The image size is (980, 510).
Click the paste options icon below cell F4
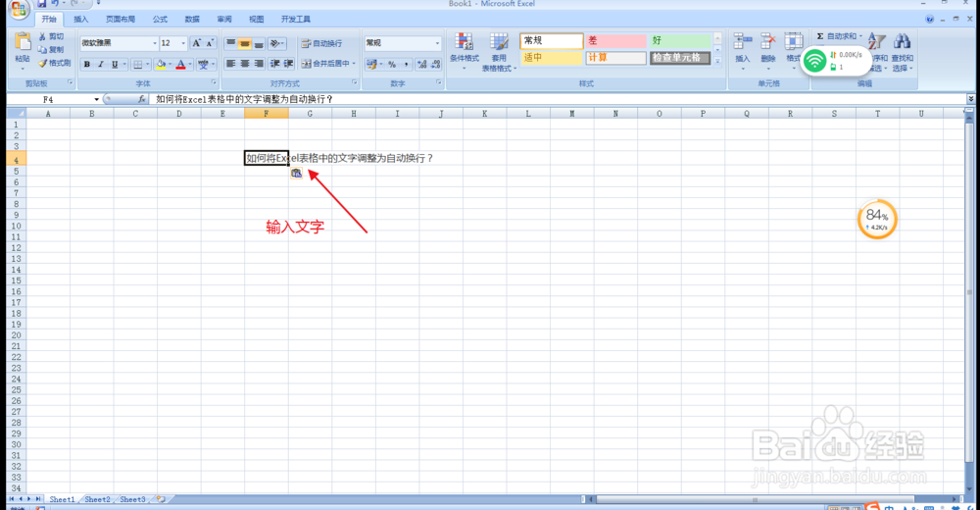tap(296, 174)
